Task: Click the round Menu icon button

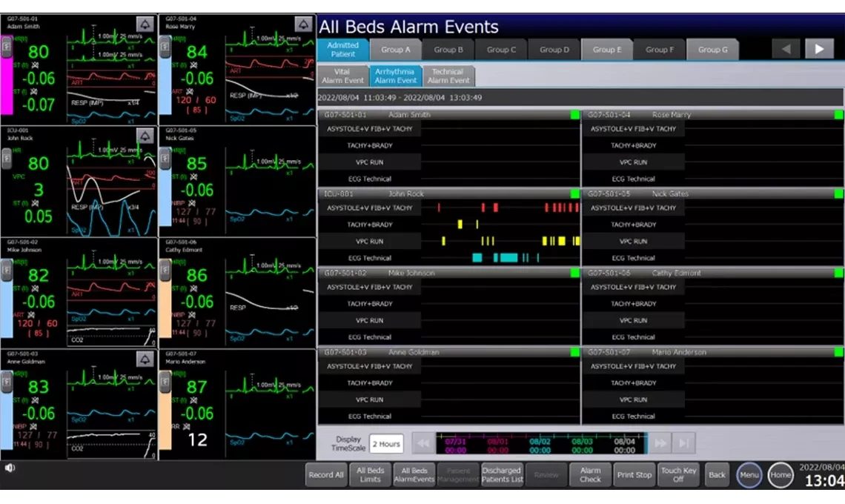Action: [749, 475]
